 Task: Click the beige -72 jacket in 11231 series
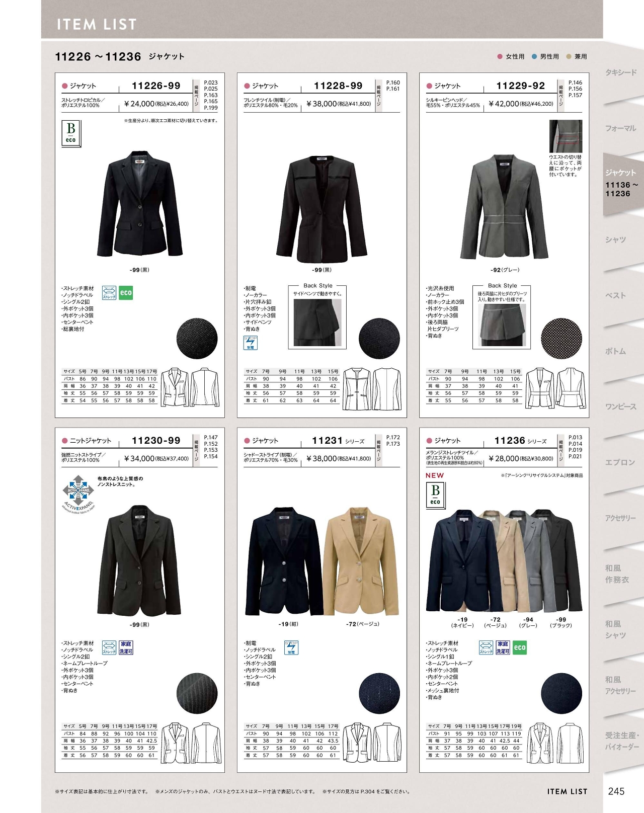pos(361,561)
